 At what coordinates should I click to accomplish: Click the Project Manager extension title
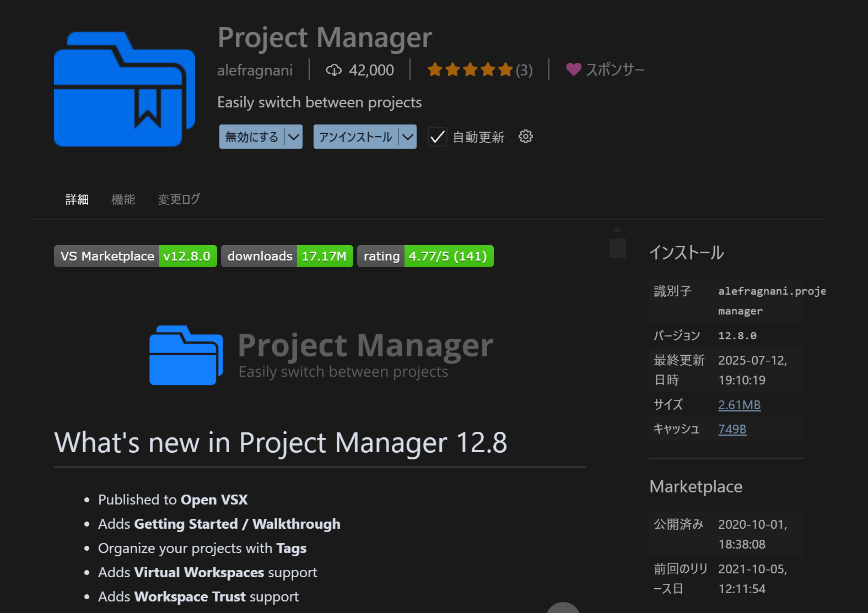(325, 37)
